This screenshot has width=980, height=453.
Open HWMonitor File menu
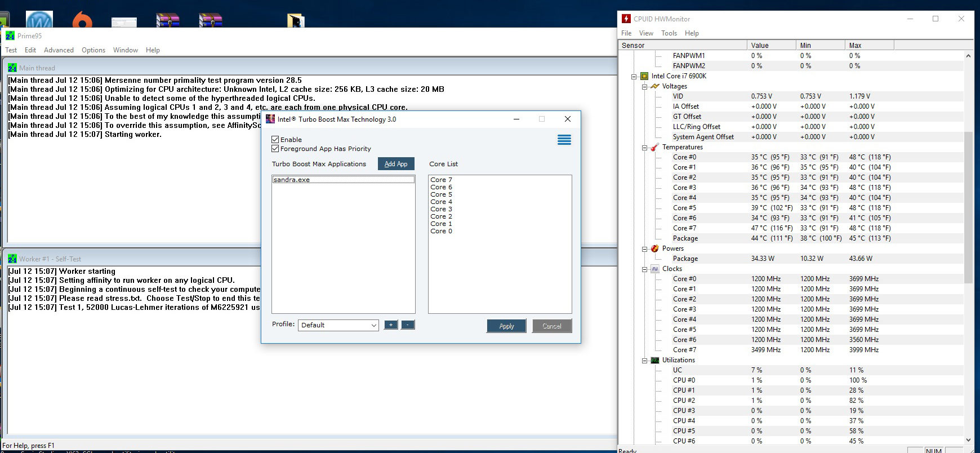click(626, 33)
